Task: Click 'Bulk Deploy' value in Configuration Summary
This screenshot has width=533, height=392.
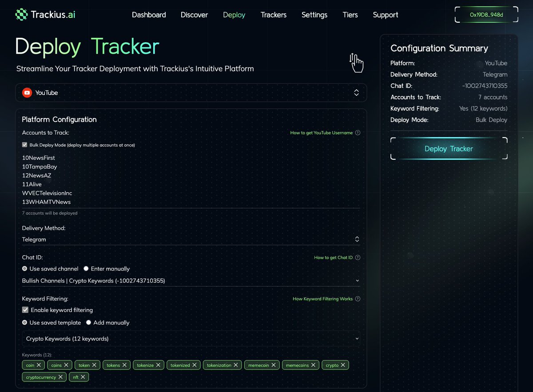Action: tap(491, 120)
